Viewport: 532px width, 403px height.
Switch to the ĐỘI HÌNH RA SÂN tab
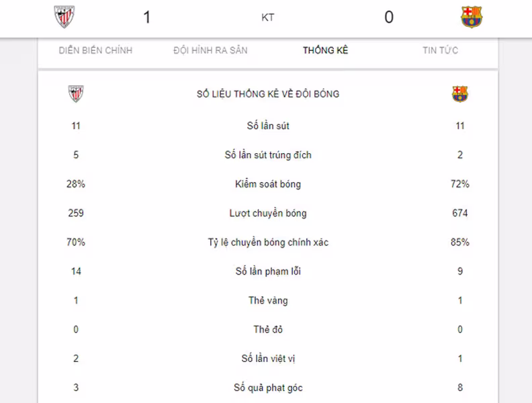[210, 50]
